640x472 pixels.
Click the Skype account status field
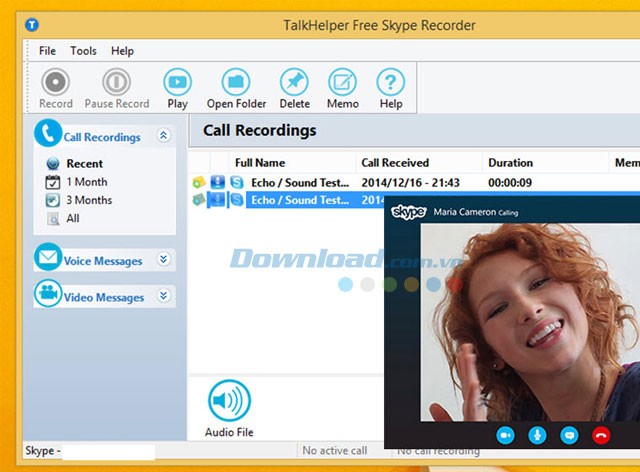[90, 451]
